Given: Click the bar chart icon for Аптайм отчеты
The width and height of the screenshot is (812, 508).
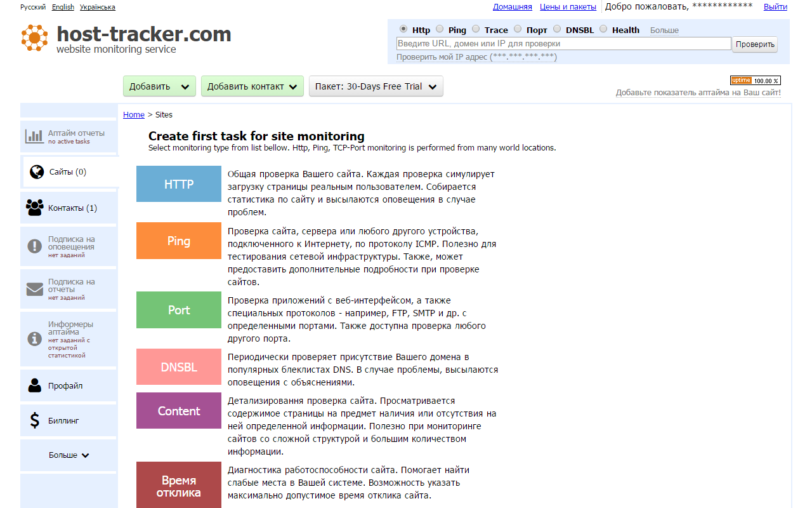Looking at the screenshot, I should [x=34, y=137].
